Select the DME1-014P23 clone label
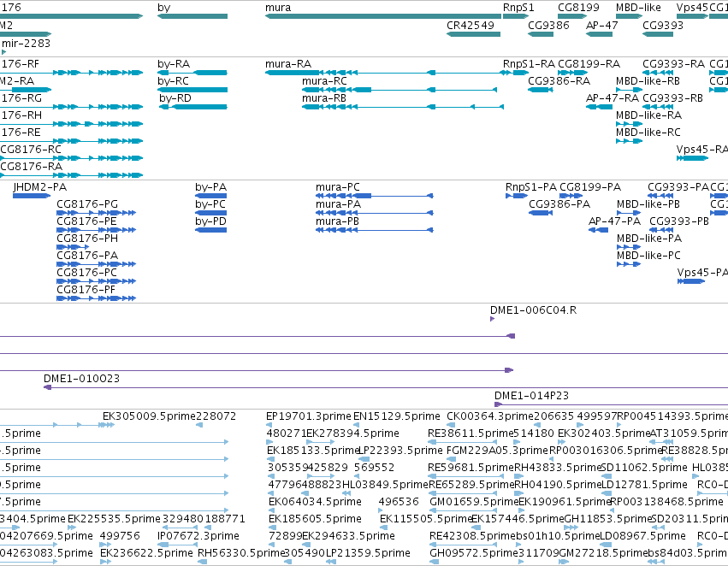 (x=531, y=396)
